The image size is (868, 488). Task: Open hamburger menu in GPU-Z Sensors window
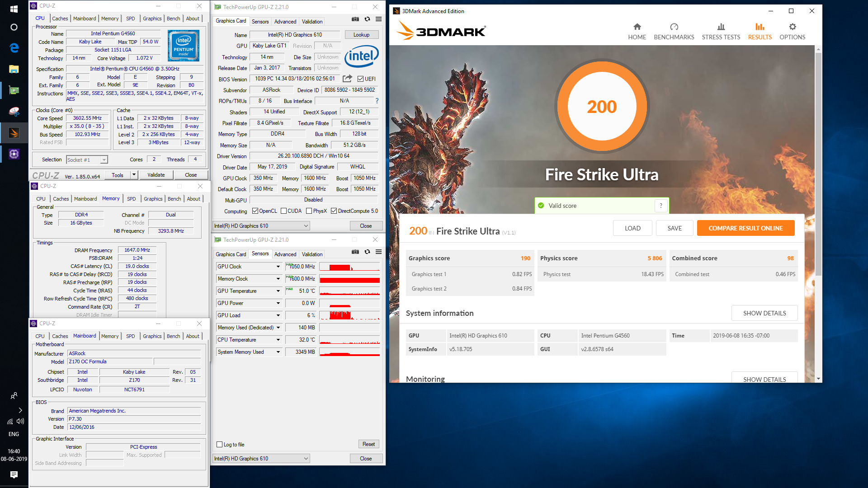379,252
